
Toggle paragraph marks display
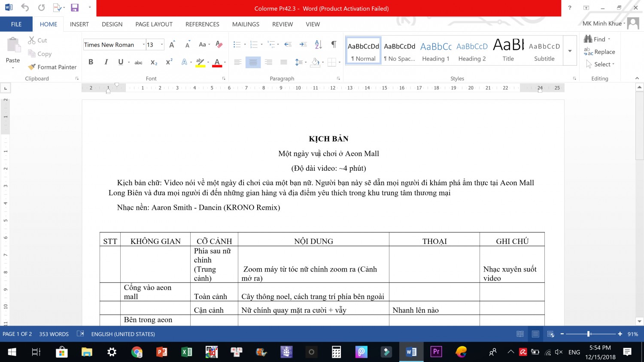coord(334,45)
